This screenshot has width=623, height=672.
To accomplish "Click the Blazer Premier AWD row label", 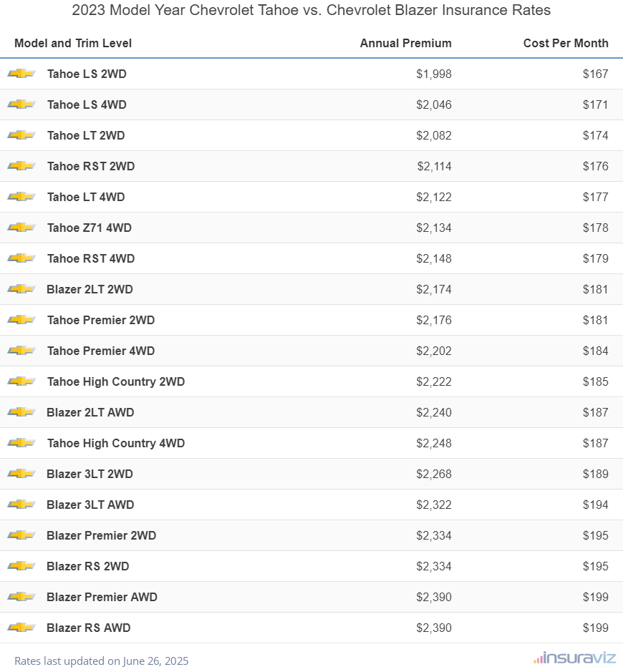I will [x=102, y=597].
